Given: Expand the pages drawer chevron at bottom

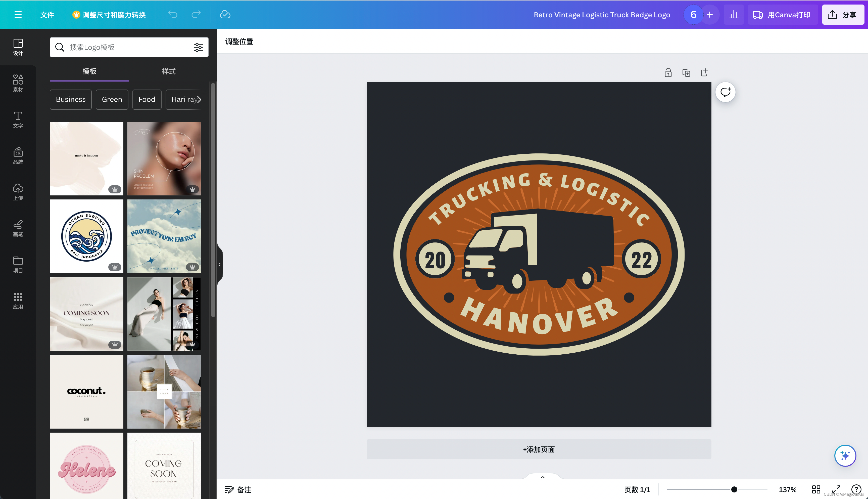Looking at the screenshot, I should point(542,477).
